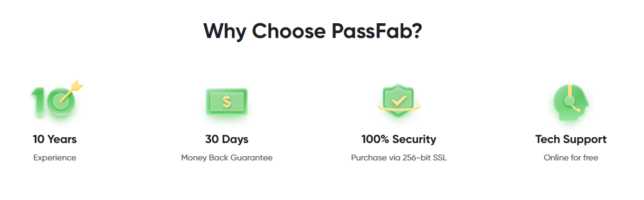The height and width of the screenshot is (200, 644).
Task: Click the green dollar bill icon
Action: [x=226, y=101]
